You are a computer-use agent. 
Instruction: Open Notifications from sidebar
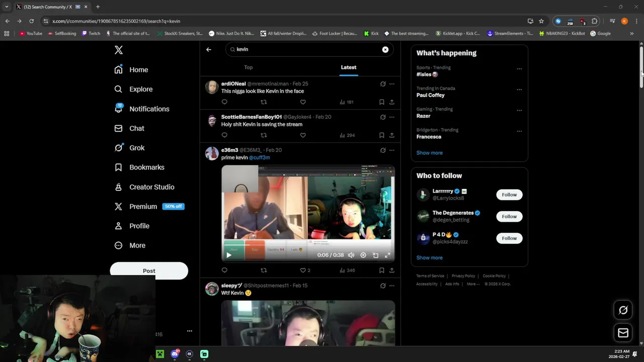point(142,109)
